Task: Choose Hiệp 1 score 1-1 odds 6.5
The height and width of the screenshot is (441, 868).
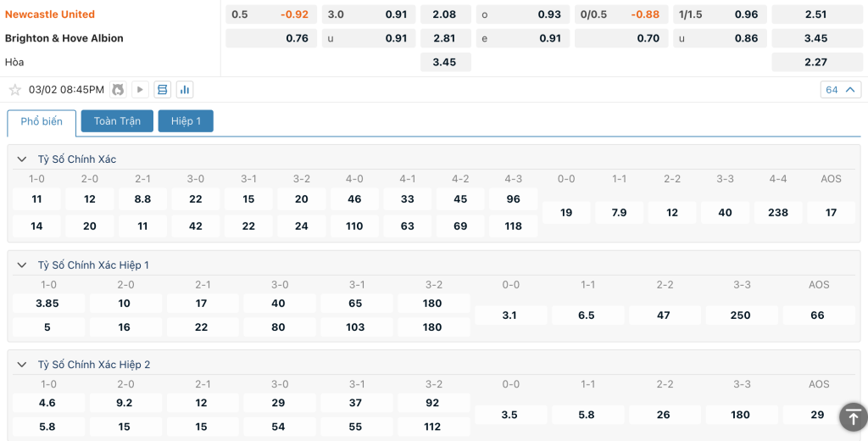Action: (587, 315)
